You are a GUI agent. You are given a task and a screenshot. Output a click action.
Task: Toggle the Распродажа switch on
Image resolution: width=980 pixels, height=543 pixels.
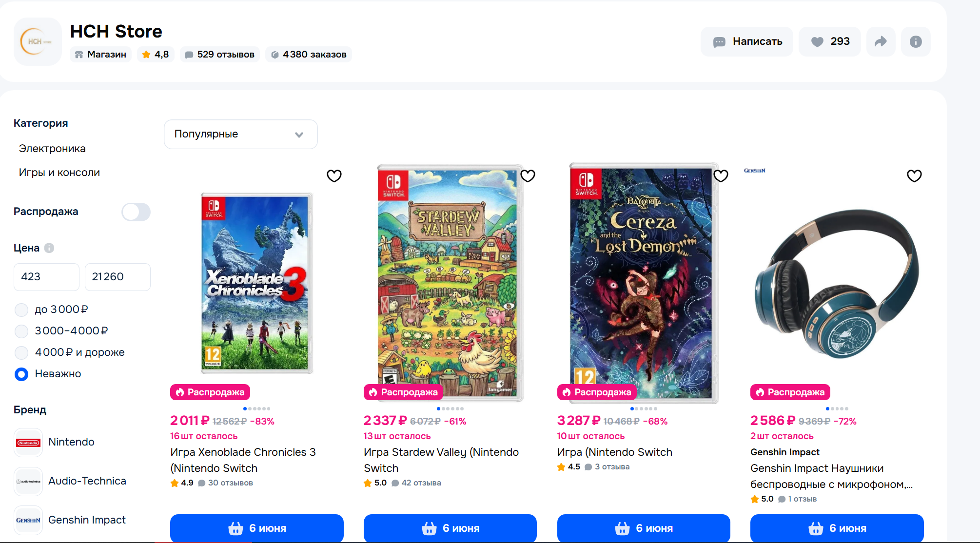pos(136,212)
